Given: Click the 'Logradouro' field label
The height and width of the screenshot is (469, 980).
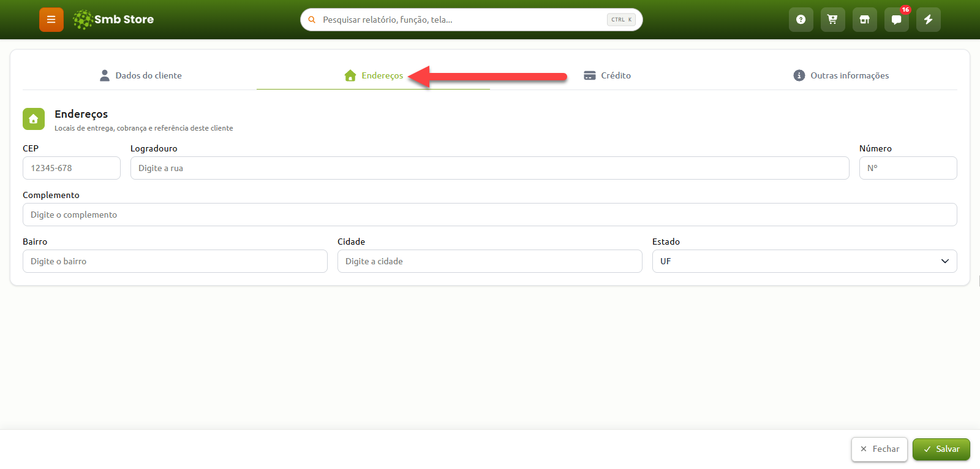Looking at the screenshot, I should click(x=154, y=148).
